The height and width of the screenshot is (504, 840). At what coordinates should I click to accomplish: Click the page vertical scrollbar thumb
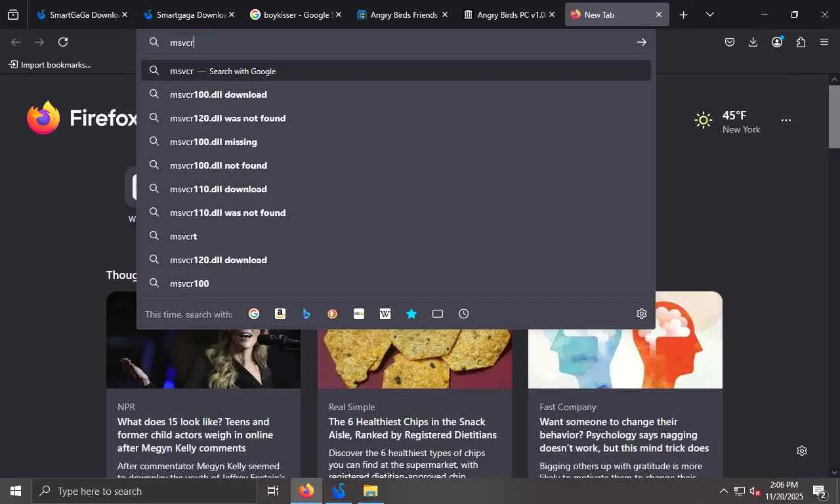(834, 117)
